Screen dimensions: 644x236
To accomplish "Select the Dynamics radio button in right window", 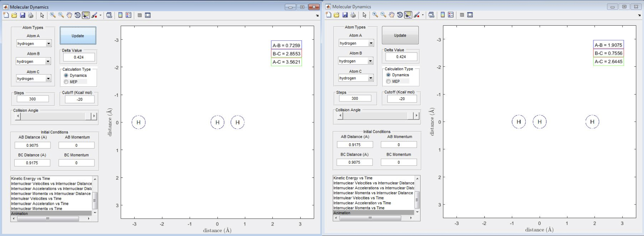I will [x=388, y=75].
